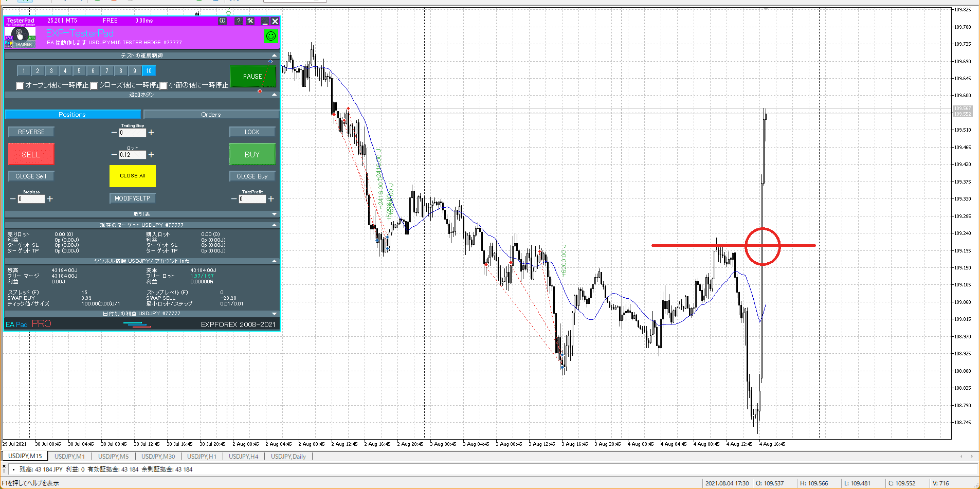Click the question mark help icon
Viewport: 980px width, 489px height.
click(x=238, y=21)
